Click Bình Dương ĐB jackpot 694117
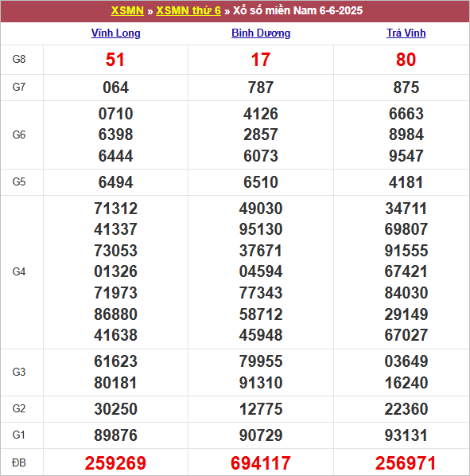The image size is (470, 476). [x=261, y=463]
